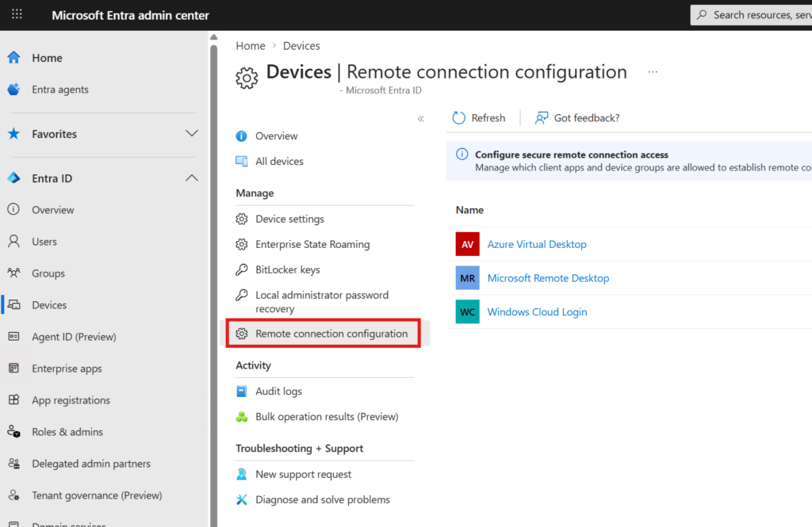Image resolution: width=812 pixels, height=527 pixels.
Task: Open the app launcher waffle icon
Action: pyautogui.click(x=17, y=15)
